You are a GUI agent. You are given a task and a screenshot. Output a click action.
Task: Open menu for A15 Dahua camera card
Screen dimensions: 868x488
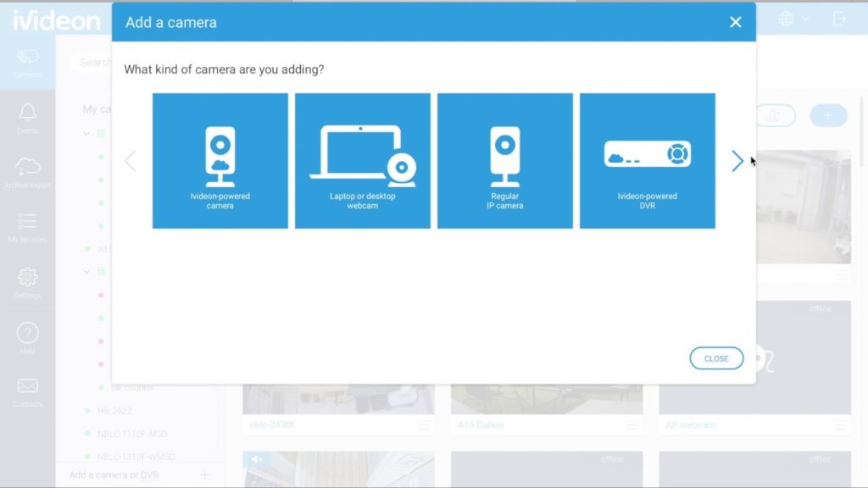(632, 425)
